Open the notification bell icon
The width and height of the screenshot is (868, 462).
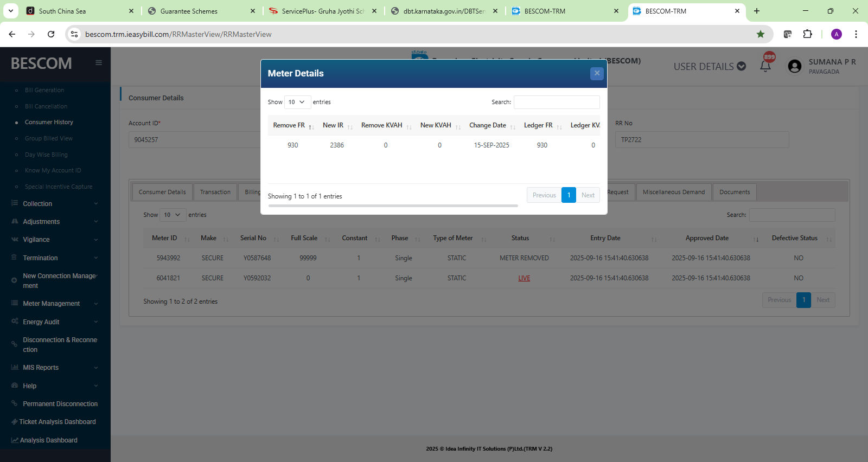click(x=765, y=66)
